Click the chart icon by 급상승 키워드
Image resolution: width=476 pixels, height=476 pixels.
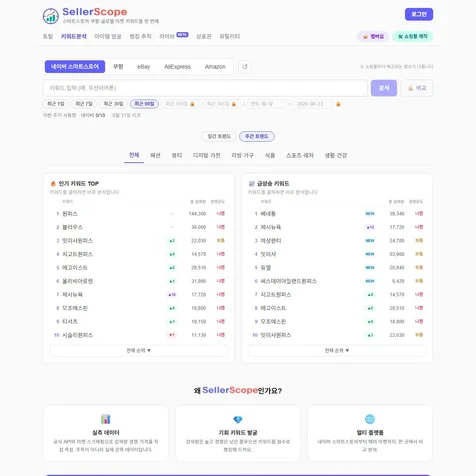(252, 184)
